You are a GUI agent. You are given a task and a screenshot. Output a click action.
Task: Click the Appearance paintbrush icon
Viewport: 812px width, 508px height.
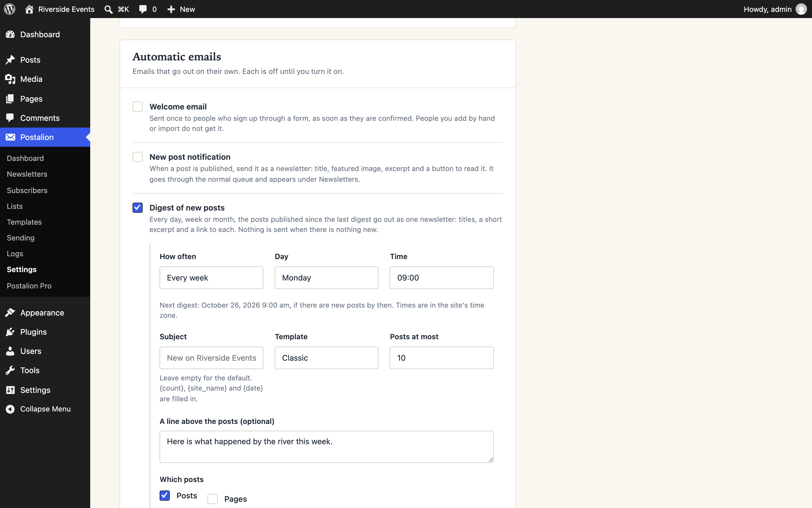(x=10, y=313)
